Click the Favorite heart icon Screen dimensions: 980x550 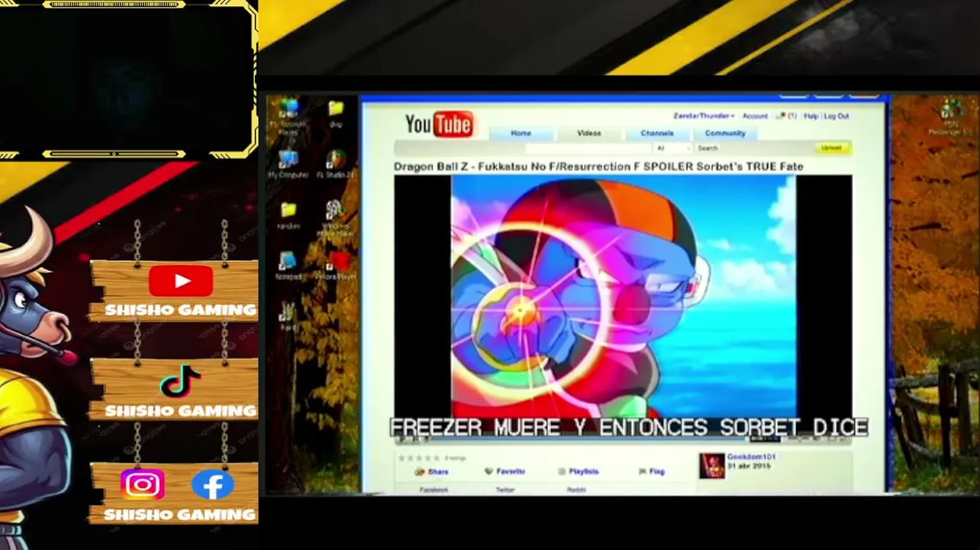pyautogui.click(x=488, y=471)
